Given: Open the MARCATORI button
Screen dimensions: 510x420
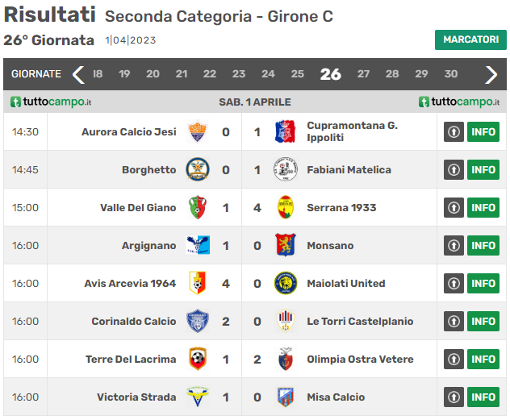Looking at the screenshot, I should 470,40.
